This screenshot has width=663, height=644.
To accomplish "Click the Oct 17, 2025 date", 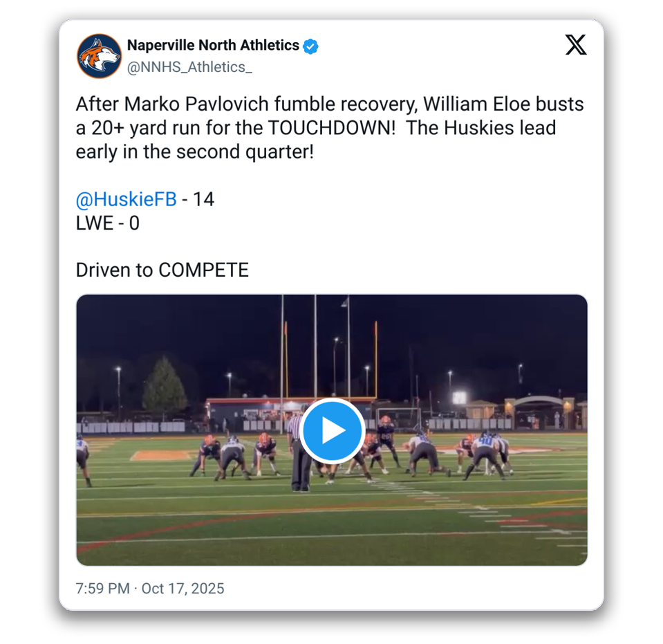I will click(x=183, y=589).
